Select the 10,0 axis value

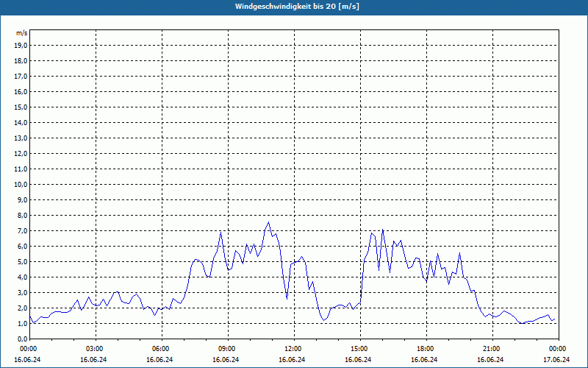pyautogui.click(x=21, y=185)
